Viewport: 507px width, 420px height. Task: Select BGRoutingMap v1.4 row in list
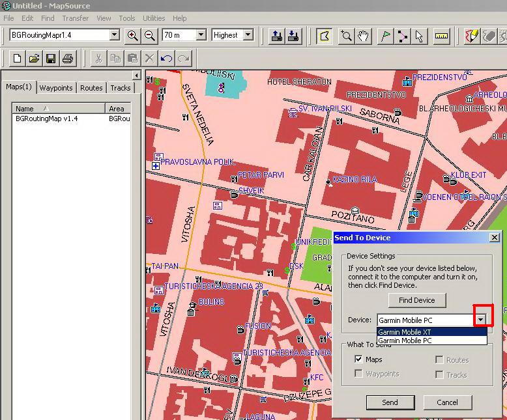coord(71,119)
